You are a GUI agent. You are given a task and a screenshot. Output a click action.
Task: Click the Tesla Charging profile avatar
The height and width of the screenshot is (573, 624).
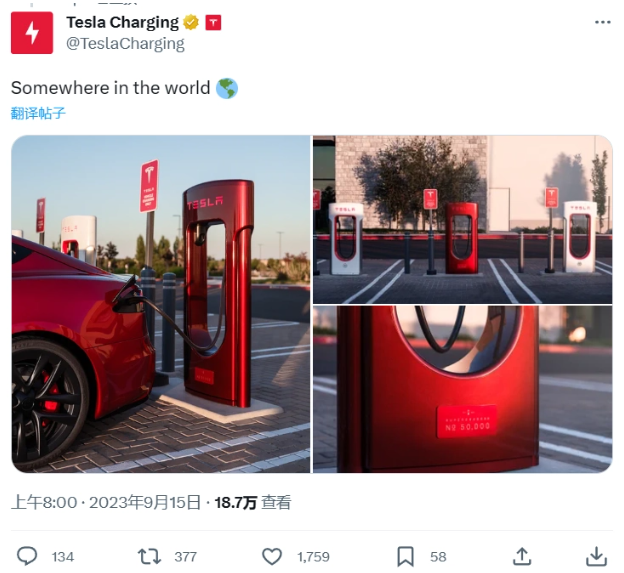pyautogui.click(x=32, y=33)
